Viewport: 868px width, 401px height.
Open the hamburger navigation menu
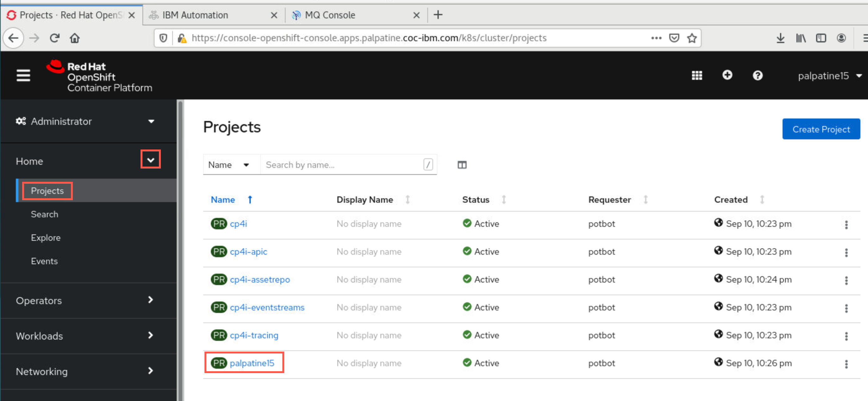pyautogui.click(x=23, y=75)
